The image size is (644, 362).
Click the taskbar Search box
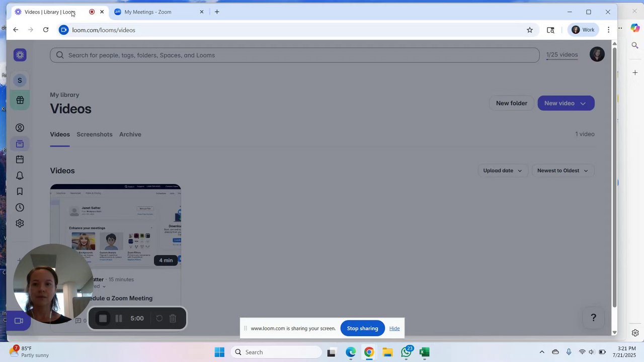click(x=276, y=352)
